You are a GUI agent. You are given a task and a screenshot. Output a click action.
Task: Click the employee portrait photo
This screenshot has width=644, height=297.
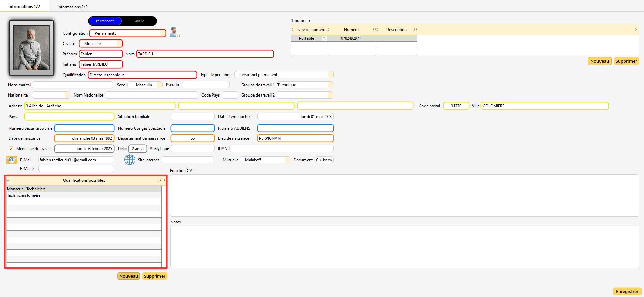coord(32,48)
